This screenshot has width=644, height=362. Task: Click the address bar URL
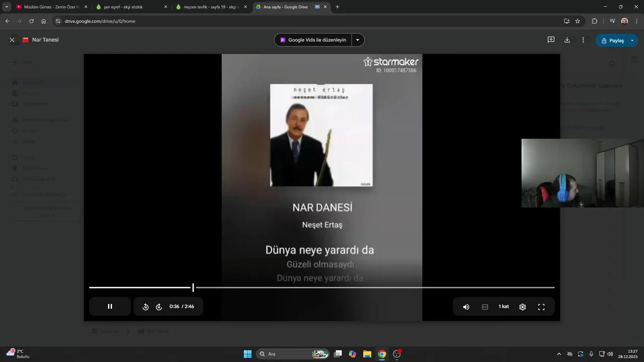(x=100, y=21)
